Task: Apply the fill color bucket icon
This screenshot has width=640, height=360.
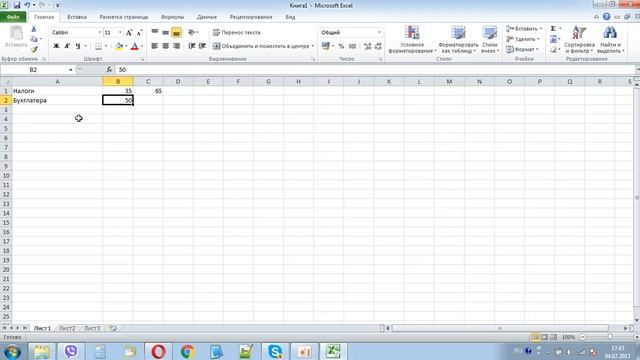Action: (x=119, y=46)
